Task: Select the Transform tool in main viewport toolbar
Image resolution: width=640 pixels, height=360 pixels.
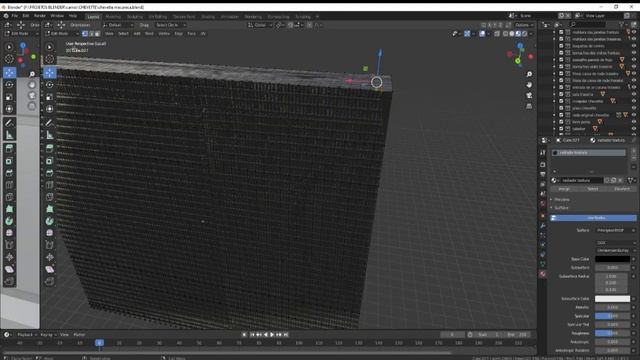Action: [49, 109]
